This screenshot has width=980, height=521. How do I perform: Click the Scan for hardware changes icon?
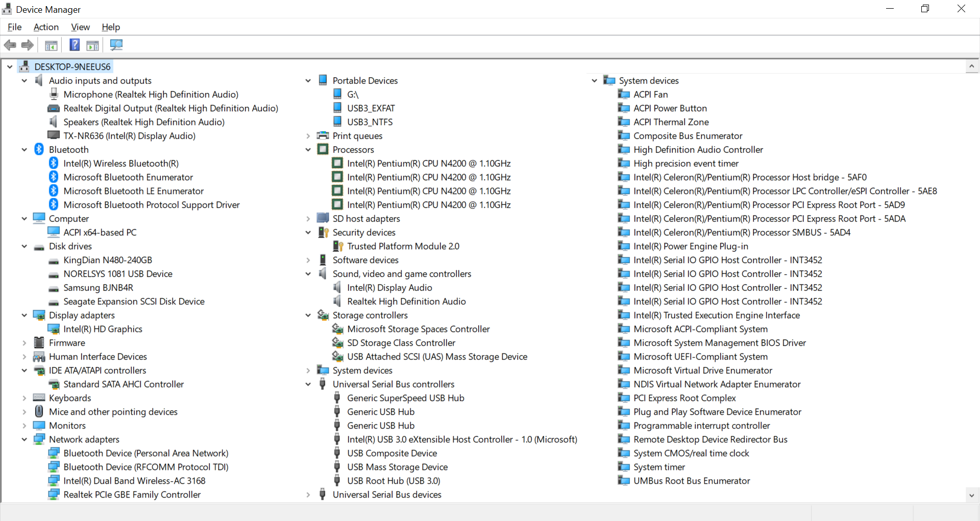116,45
